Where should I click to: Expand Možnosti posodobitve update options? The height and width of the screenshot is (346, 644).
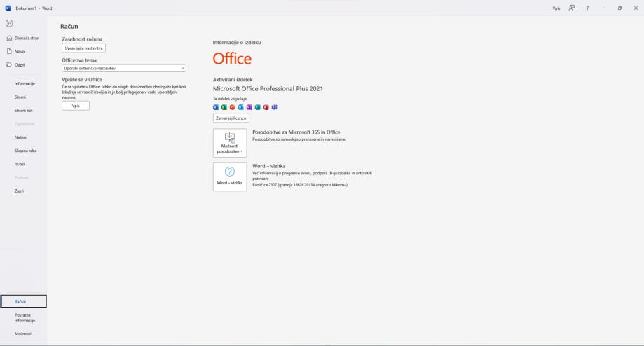(229, 142)
